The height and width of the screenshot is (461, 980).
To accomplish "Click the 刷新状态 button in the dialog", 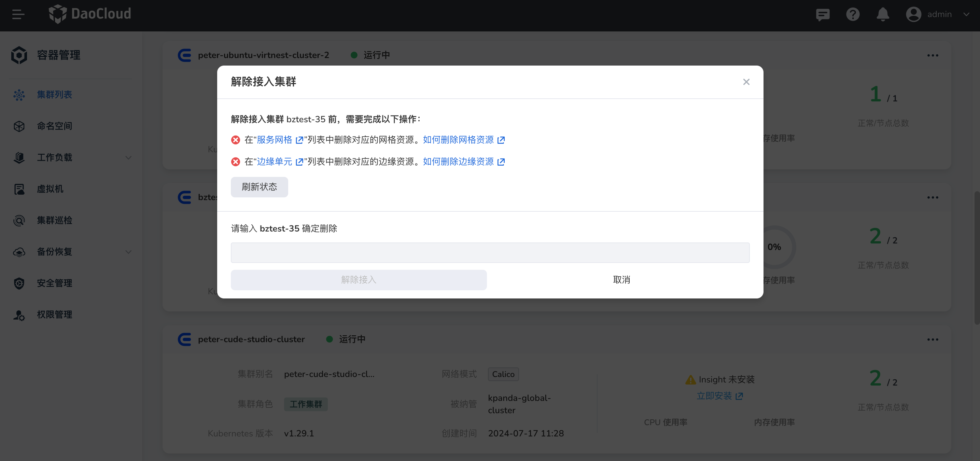I will pos(259,187).
